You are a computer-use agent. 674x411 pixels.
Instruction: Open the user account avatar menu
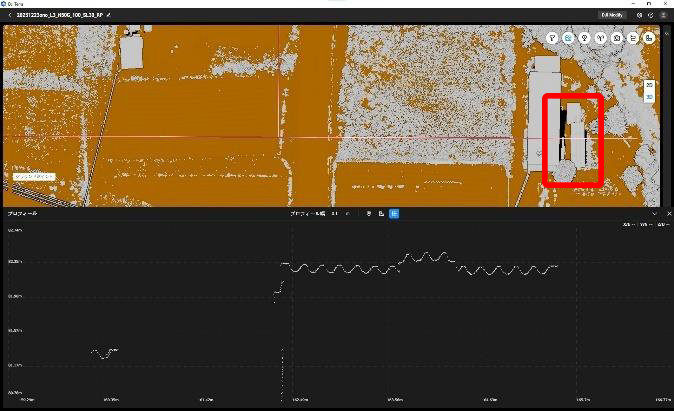(663, 15)
